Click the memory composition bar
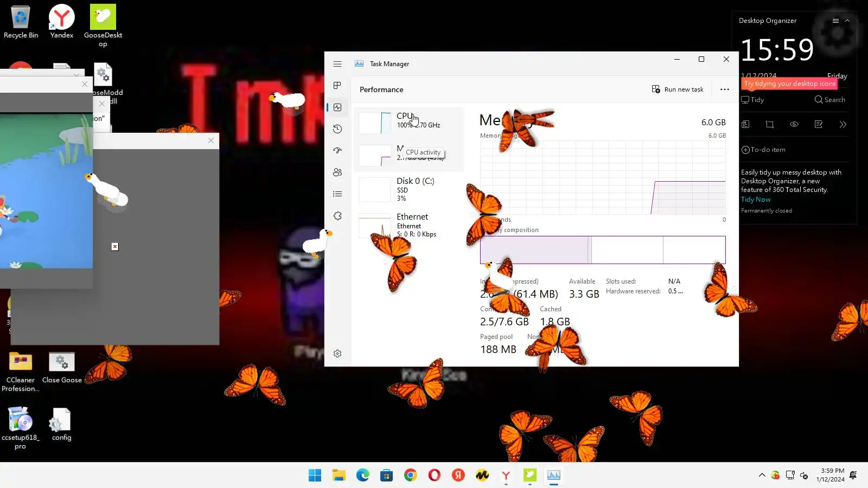 point(603,250)
